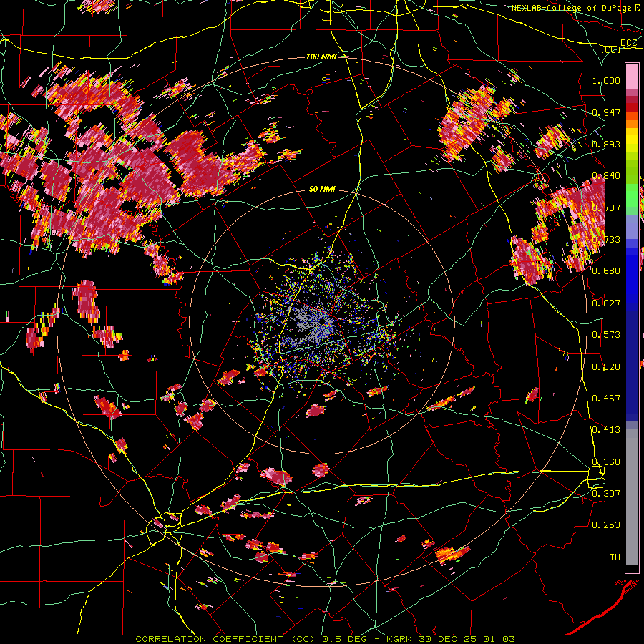Click the TH label on color scale
Image resolution: width=644 pixels, height=644 pixels.
[x=615, y=557]
